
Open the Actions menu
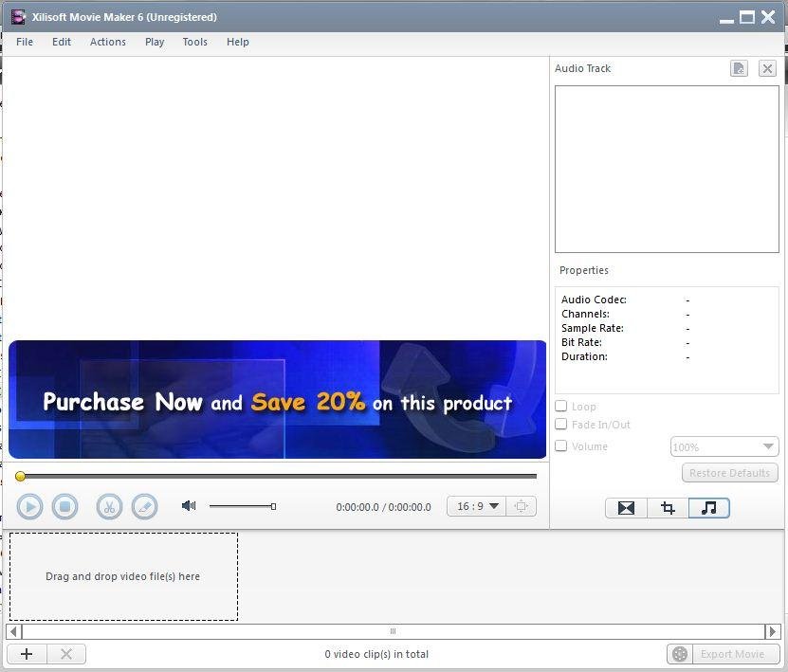[x=107, y=42]
